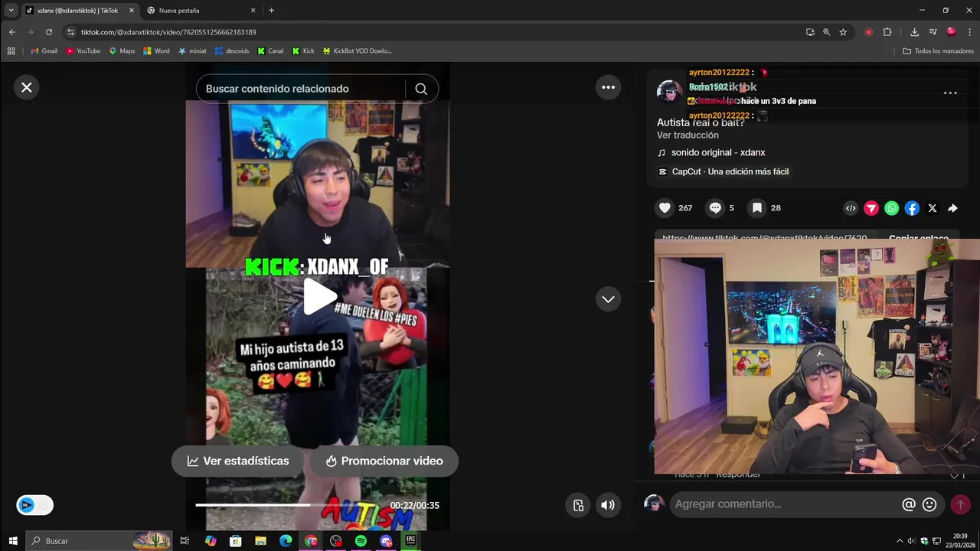Launch Epic Games from the taskbar
The width and height of the screenshot is (980, 551).
410,541
